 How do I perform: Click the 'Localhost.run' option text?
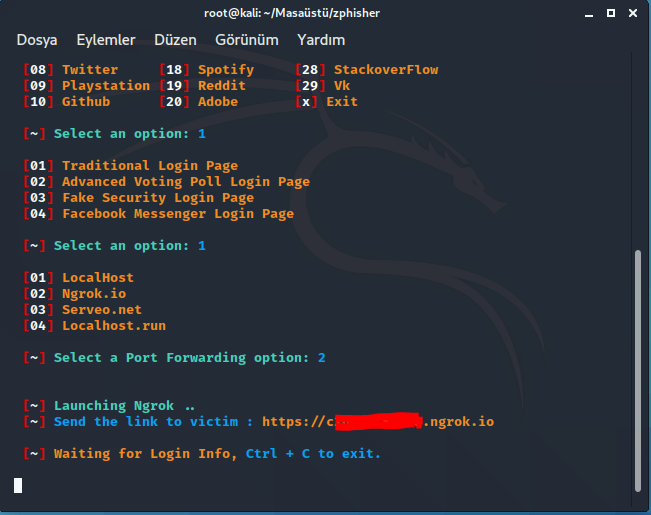114,326
